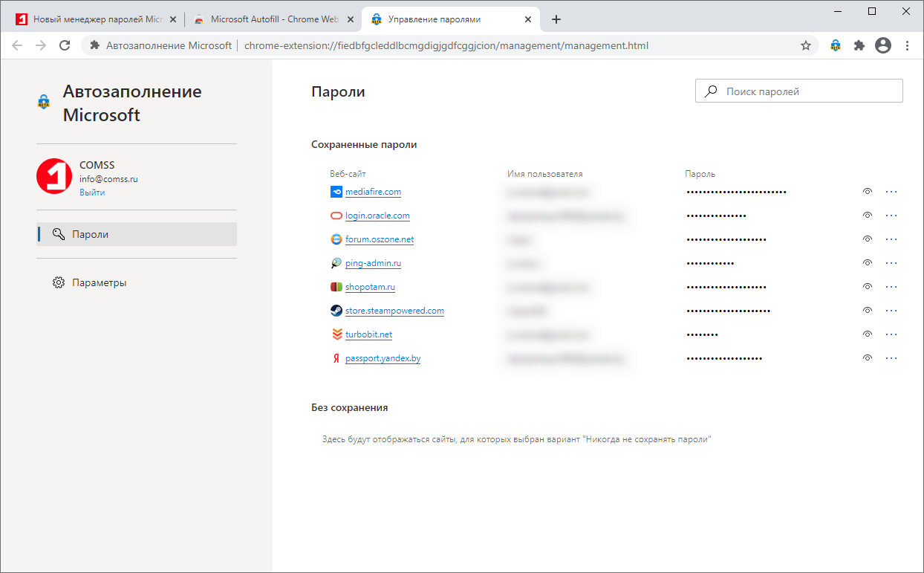Click the Имя пользователя column header

(x=544, y=174)
